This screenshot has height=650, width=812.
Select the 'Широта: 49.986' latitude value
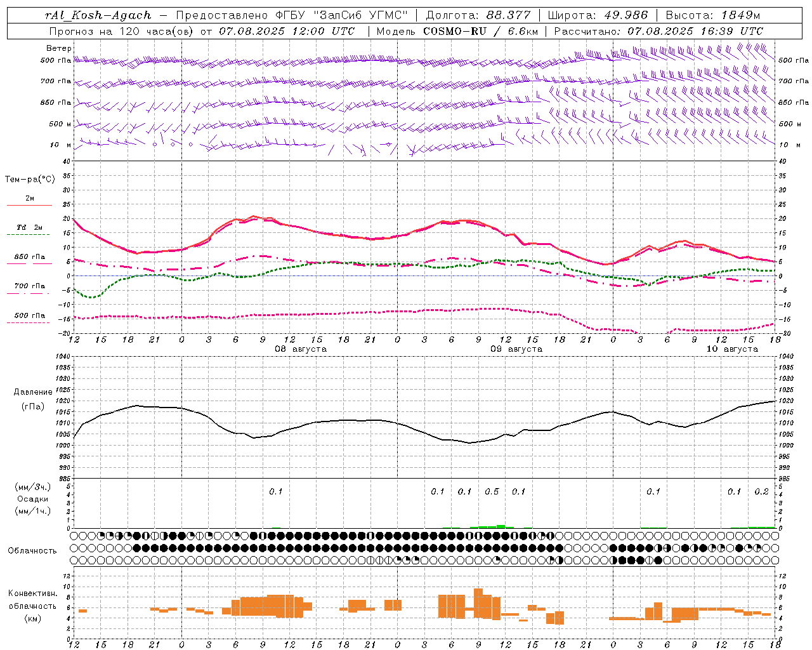598,15
